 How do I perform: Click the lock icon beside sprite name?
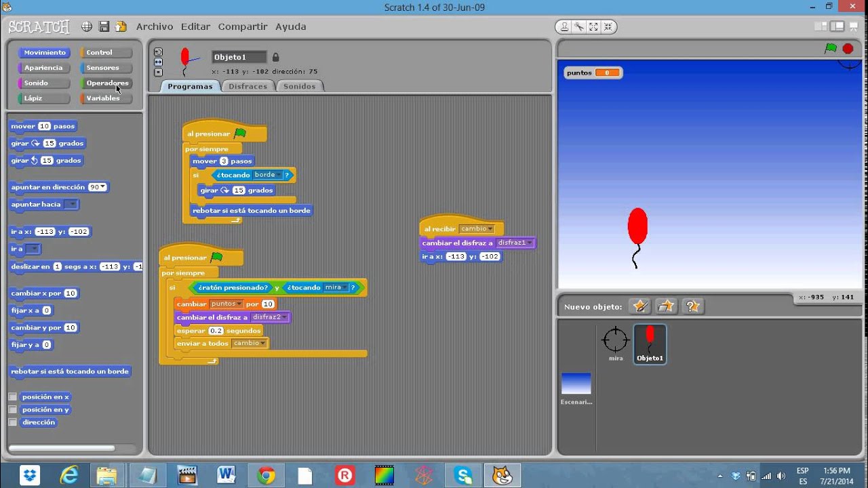pyautogui.click(x=275, y=58)
